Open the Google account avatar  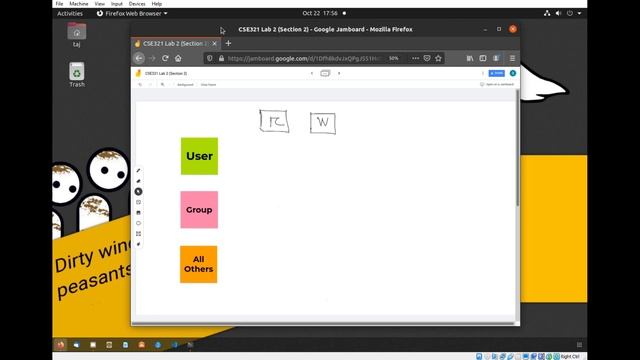pyautogui.click(x=513, y=73)
